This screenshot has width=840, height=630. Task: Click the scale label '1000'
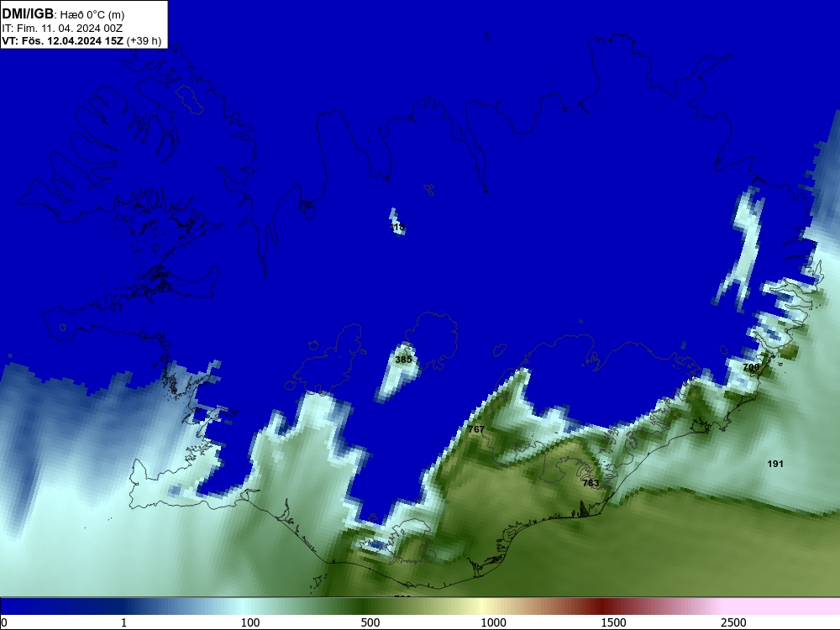click(493, 622)
